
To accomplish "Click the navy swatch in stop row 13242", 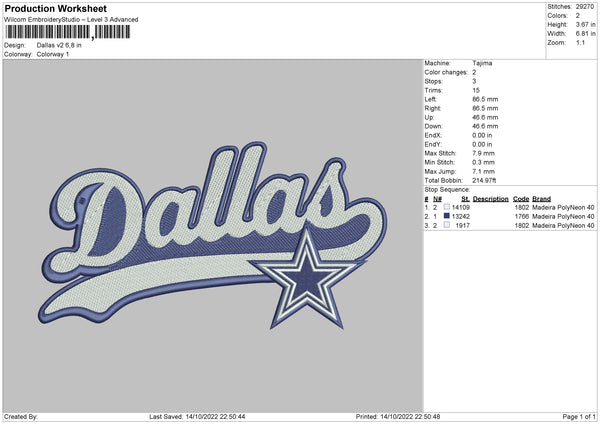I will [447, 216].
